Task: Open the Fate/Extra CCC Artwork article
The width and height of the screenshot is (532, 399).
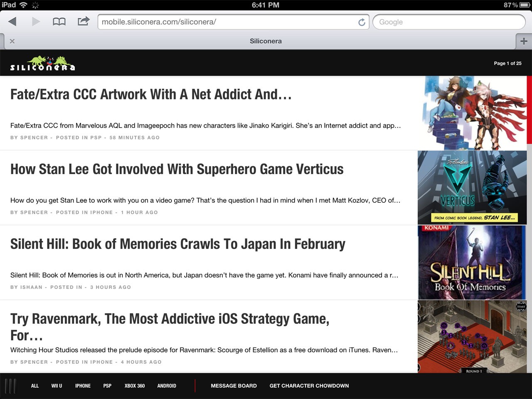Action: (x=151, y=95)
